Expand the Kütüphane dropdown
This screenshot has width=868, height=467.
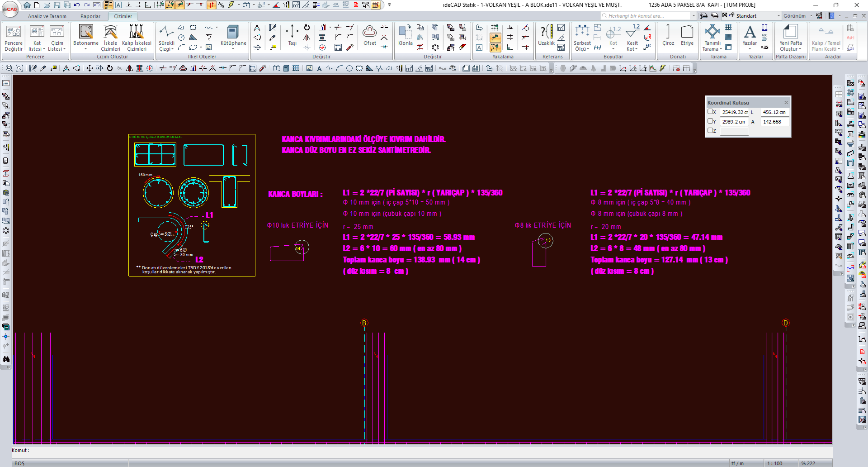[x=233, y=49]
